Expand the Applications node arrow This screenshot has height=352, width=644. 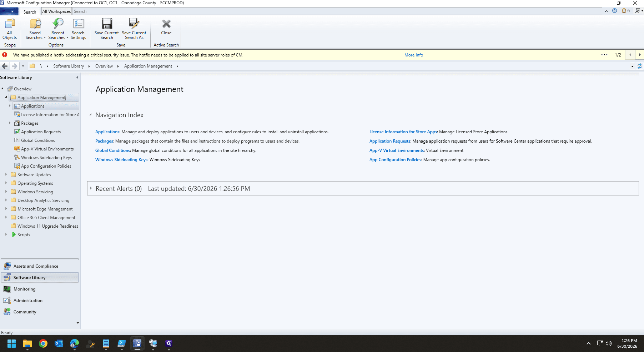click(x=10, y=106)
